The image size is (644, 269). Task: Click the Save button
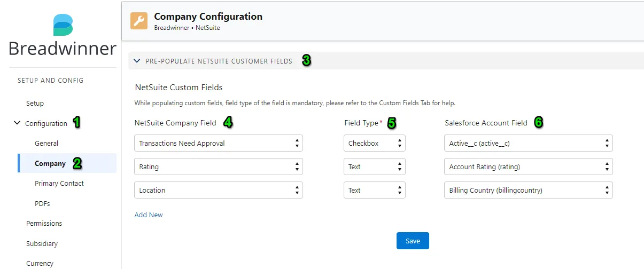coord(413,241)
